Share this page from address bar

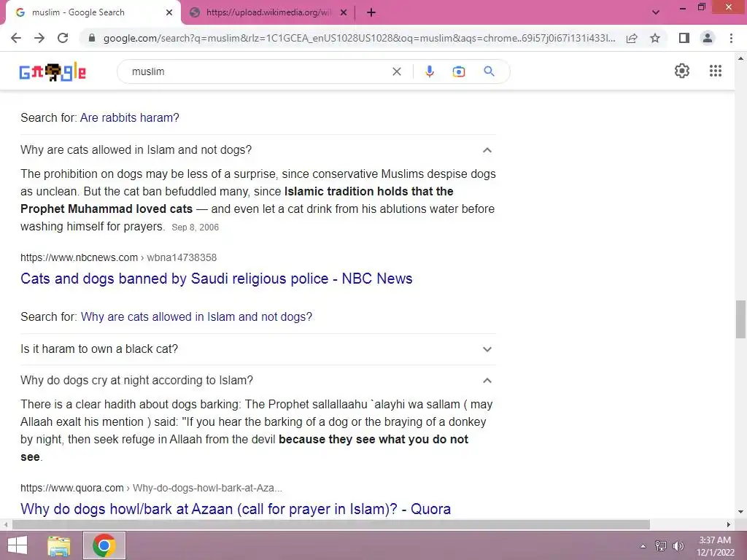[632, 38]
